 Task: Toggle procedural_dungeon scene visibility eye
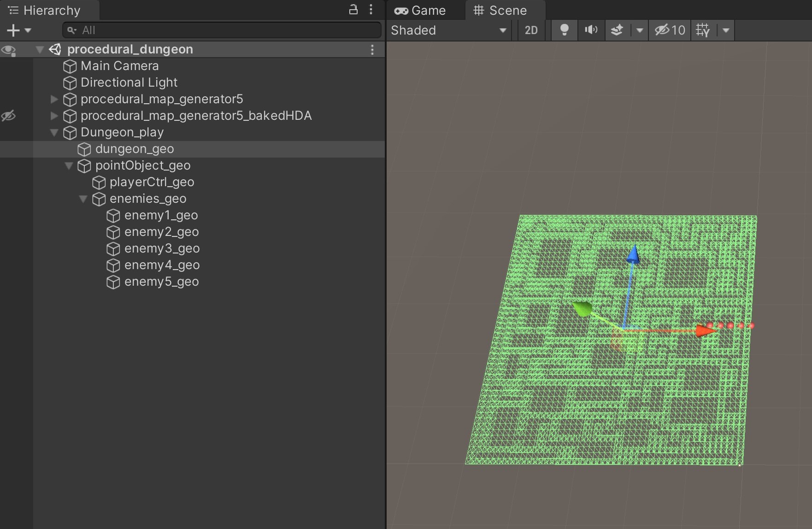(9, 50)
